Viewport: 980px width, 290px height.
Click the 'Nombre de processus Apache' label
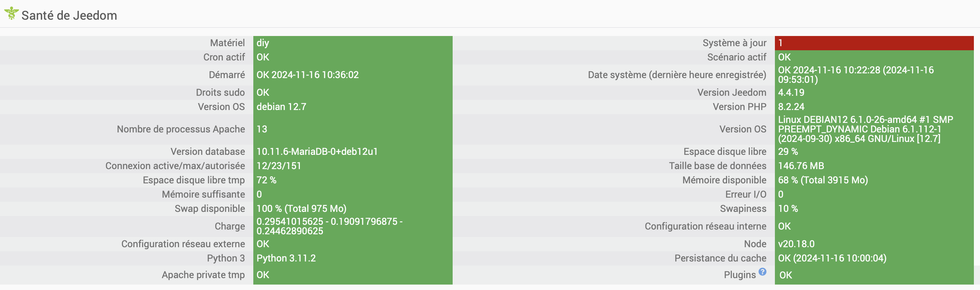click(x=181, y=129)
